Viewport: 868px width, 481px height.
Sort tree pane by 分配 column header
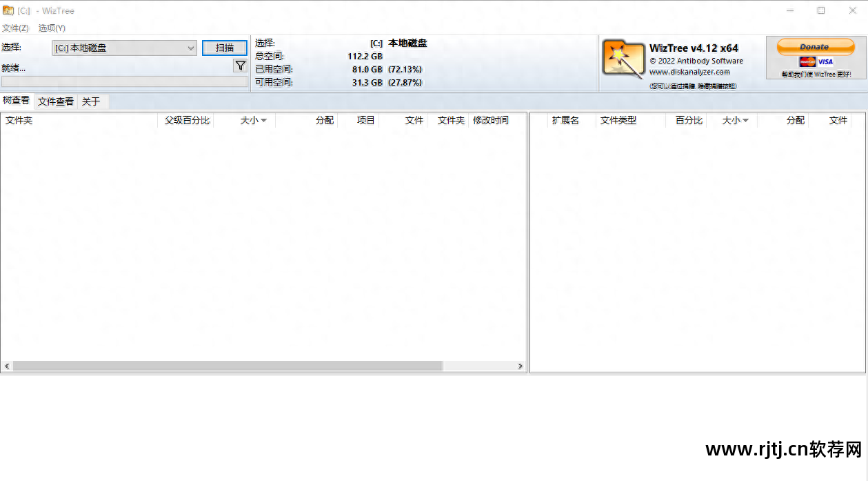307,120
